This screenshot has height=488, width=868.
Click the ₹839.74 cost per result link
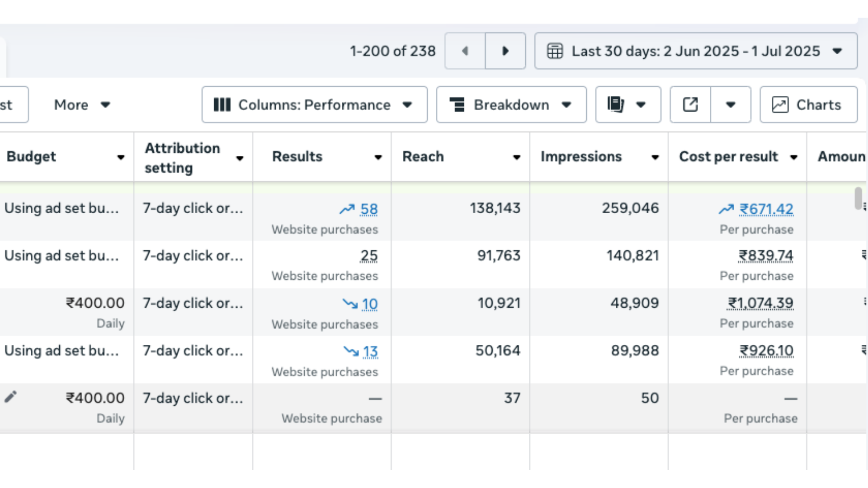(766, 256)
